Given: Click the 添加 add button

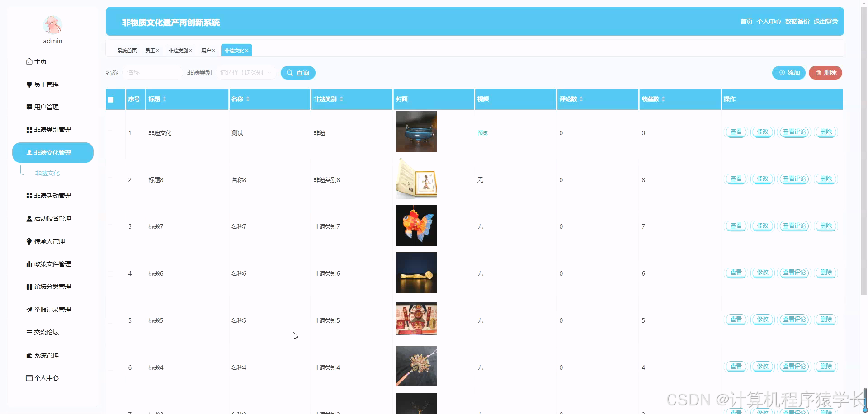Looking at the screenshot, I should (789, 73).
